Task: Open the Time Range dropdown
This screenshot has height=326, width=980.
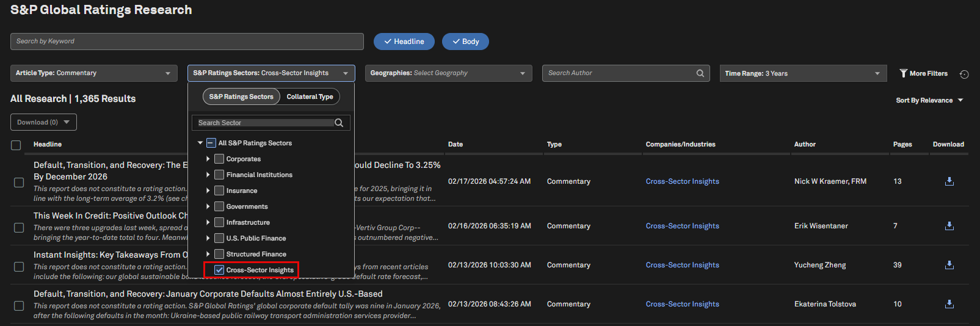Action: pos(803,73)
